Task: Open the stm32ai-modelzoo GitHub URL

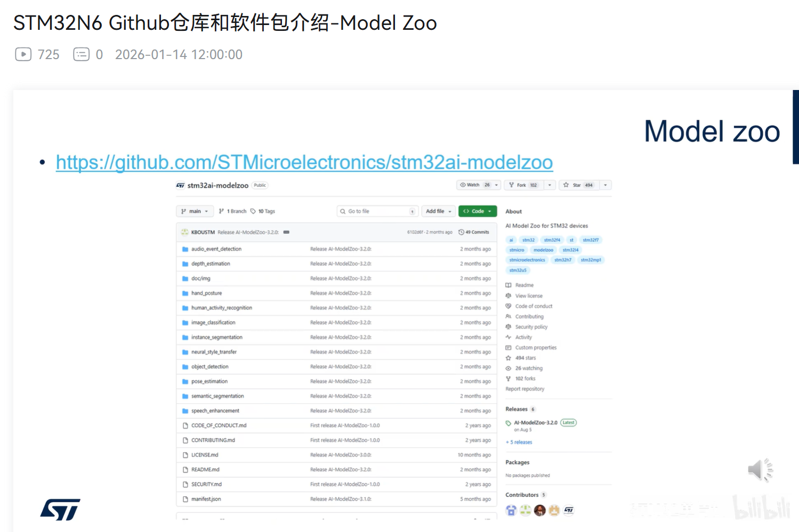Action: click(304, 162)
